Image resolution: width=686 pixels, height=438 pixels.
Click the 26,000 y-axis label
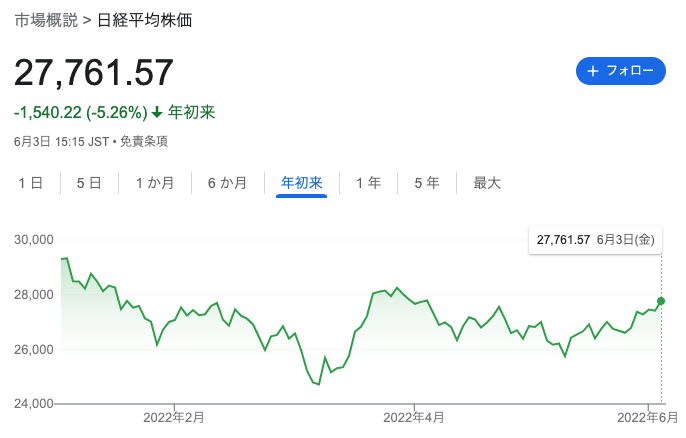pos(34,349)
